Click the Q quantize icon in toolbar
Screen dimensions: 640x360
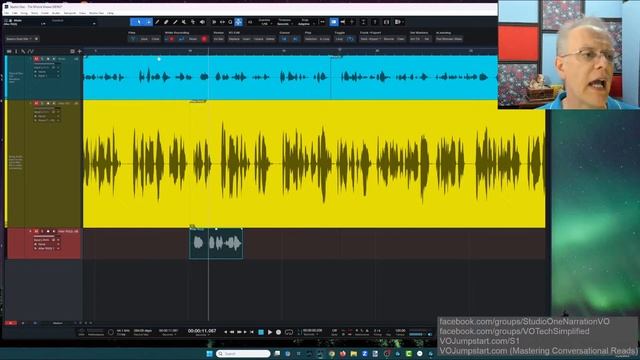click(x=230, y=22)
